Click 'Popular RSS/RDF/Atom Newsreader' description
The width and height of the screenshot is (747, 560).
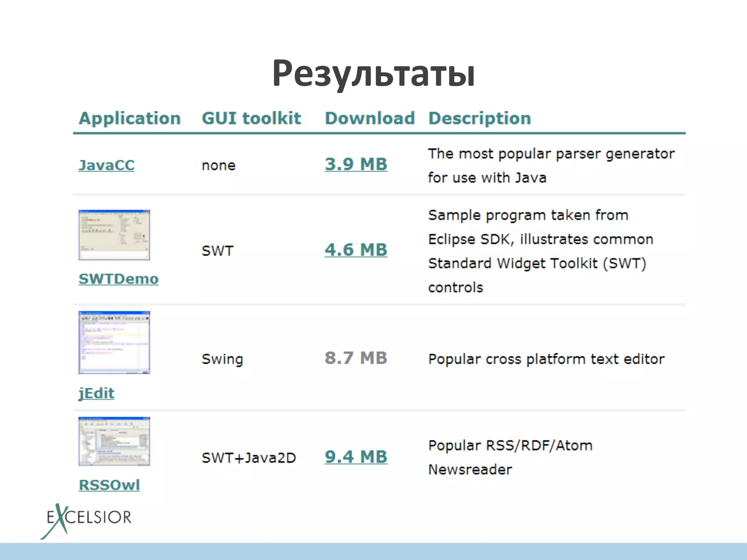[x=510, y=457]
